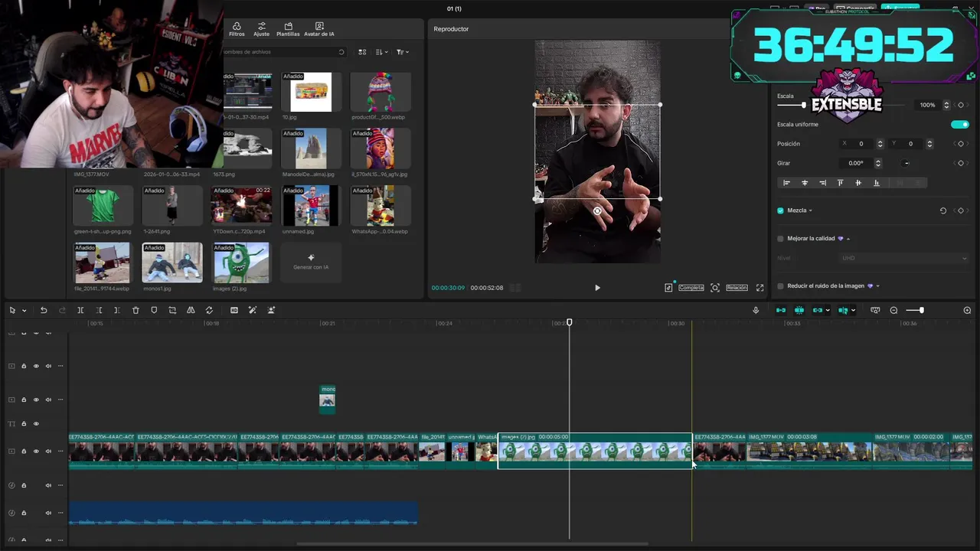Click the Relación button in the player
Image resolution: width=980 pixels, height=551 pixels.
737,288
